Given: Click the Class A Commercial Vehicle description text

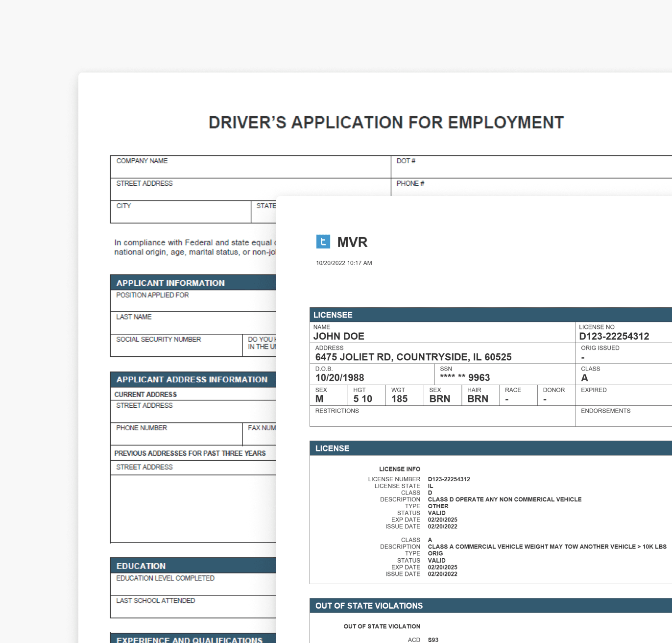Looking at the screenshot, I should (547, 547).
